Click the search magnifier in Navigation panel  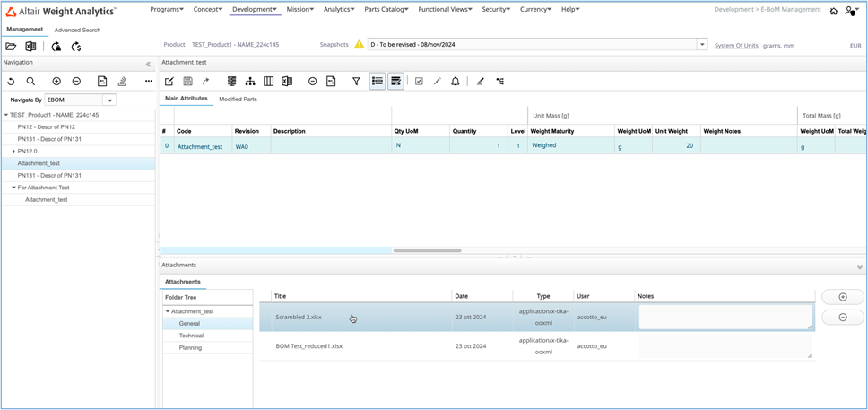[30, 82]
